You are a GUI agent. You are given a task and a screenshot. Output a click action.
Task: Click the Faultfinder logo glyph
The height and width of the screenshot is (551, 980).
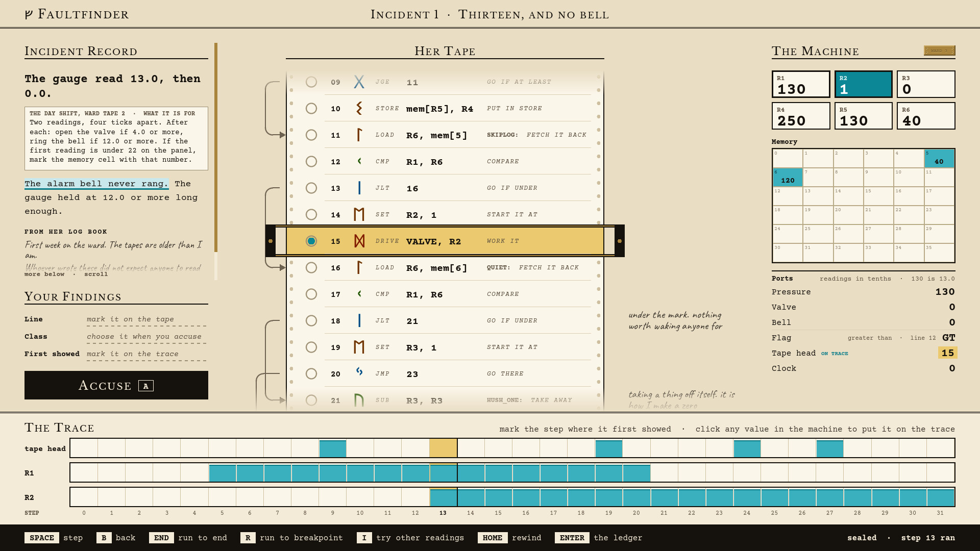tap(29, 14)
